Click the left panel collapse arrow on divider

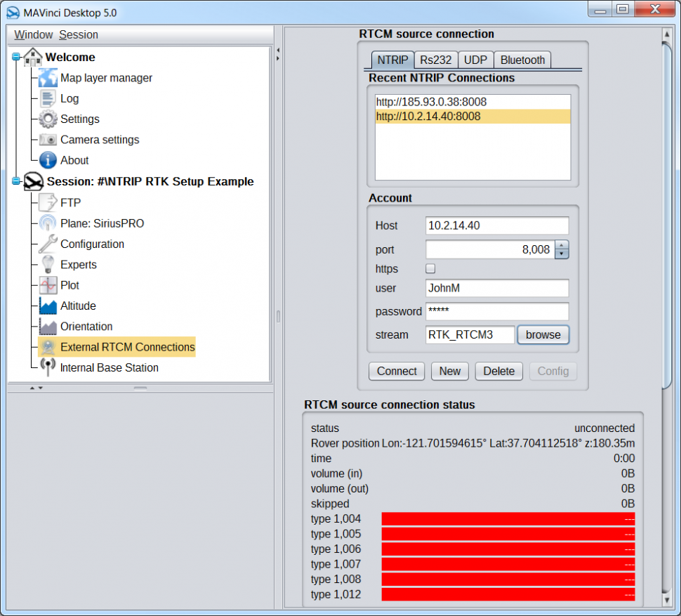[x=278, y=50]
